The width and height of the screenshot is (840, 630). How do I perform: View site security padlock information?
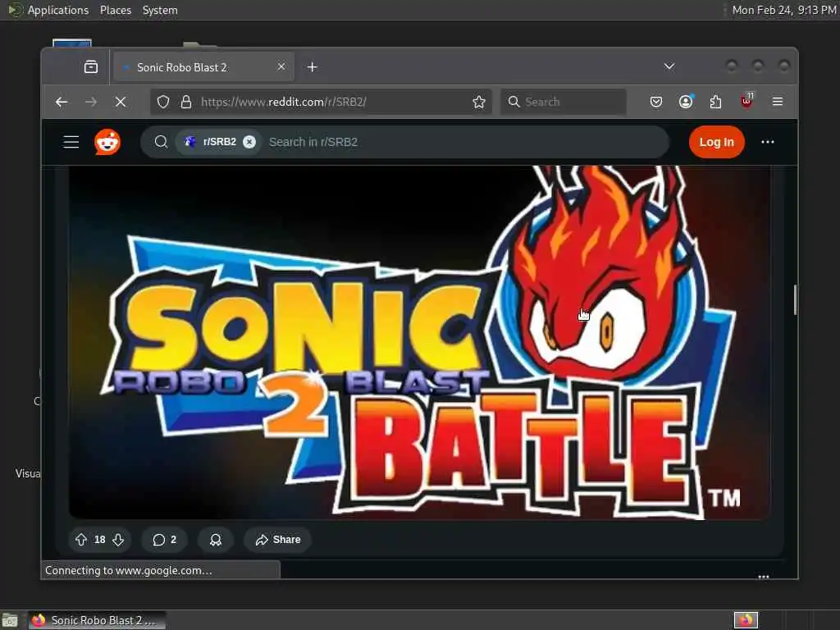click(x=186, y=102)
